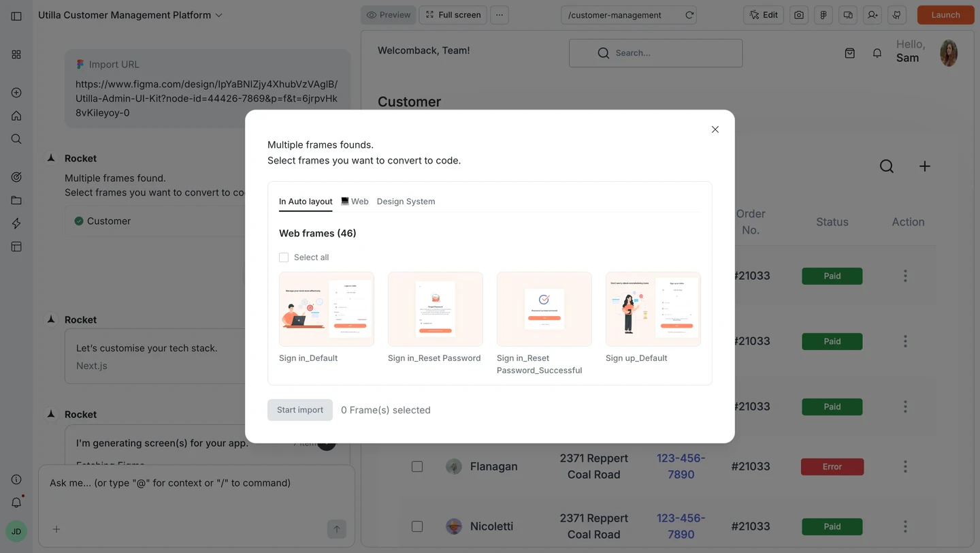This screenshot has height=553, width=980.
Task: Open the search icon in the left sidebar
Action: [x=16, y=138]
